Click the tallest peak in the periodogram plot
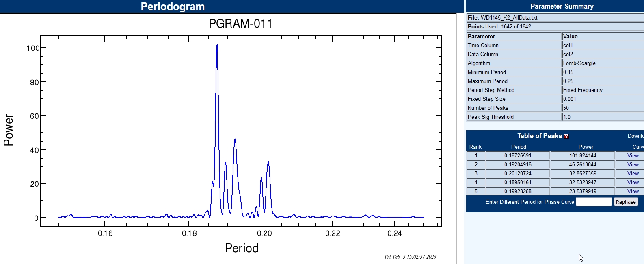This screenshot has height=264, width=644. (x=217, y=46)
